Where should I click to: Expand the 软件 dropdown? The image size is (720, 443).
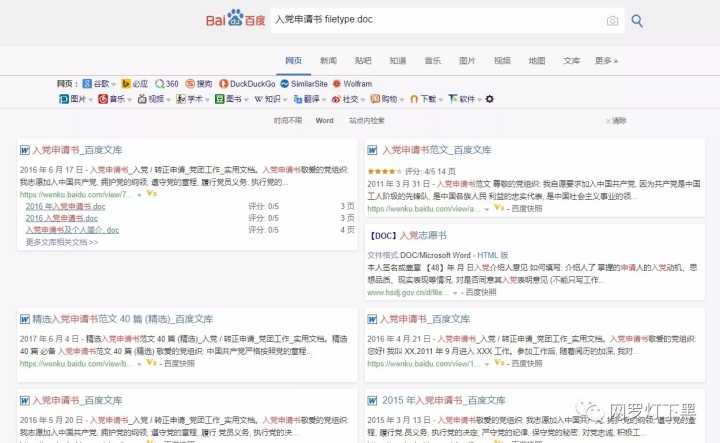point(480,100)
